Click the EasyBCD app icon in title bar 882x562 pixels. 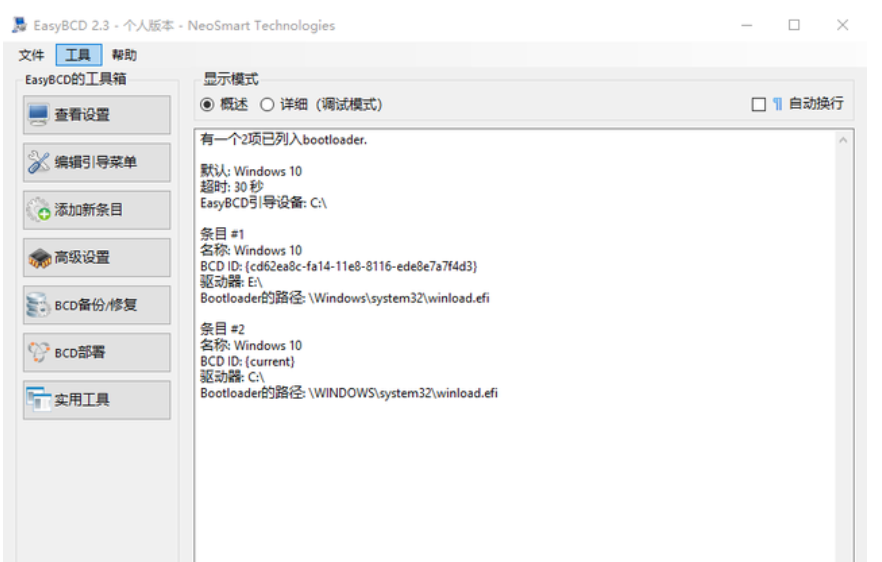[x=19, y=25]
